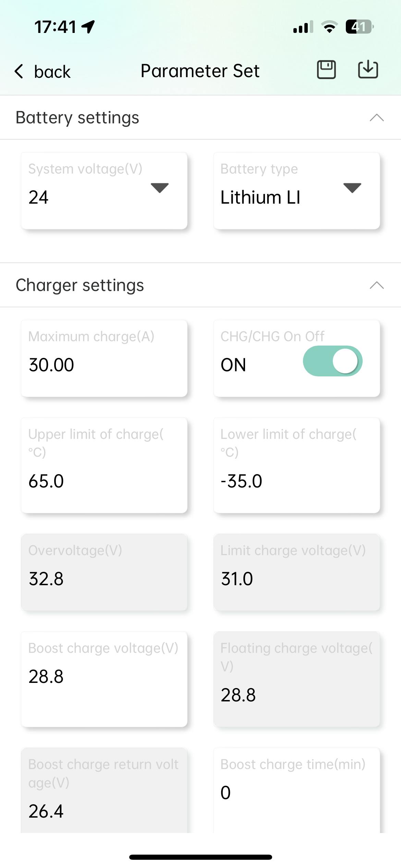
Task: Collapse the Charger settings section
Action: pos(377,285)
